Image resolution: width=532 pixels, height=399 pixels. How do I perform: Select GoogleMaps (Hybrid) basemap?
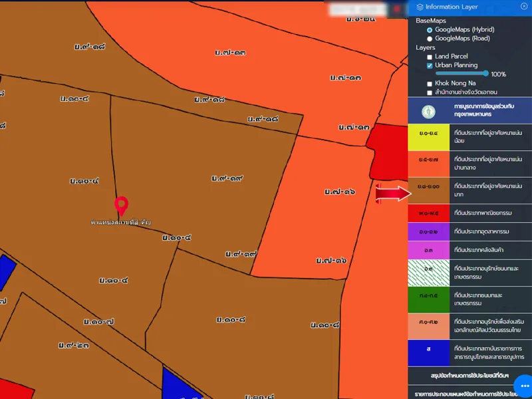430,30
